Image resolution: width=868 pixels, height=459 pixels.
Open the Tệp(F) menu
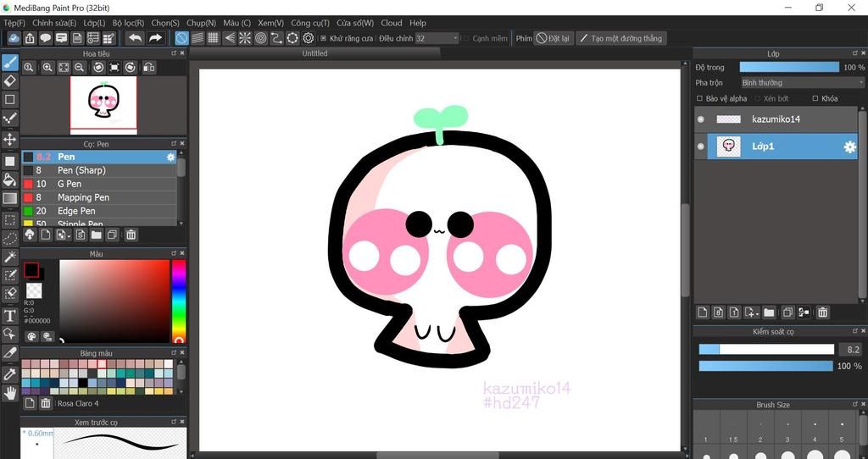(14, 23)
